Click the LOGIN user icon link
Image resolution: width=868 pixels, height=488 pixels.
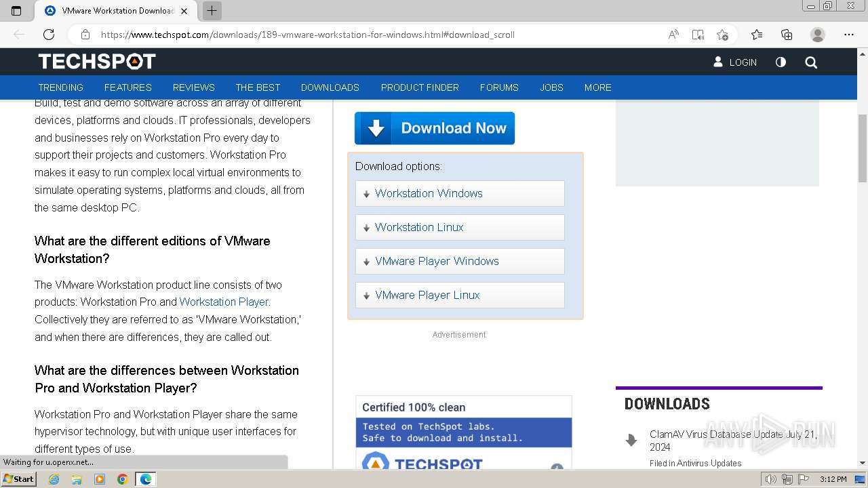735,62
